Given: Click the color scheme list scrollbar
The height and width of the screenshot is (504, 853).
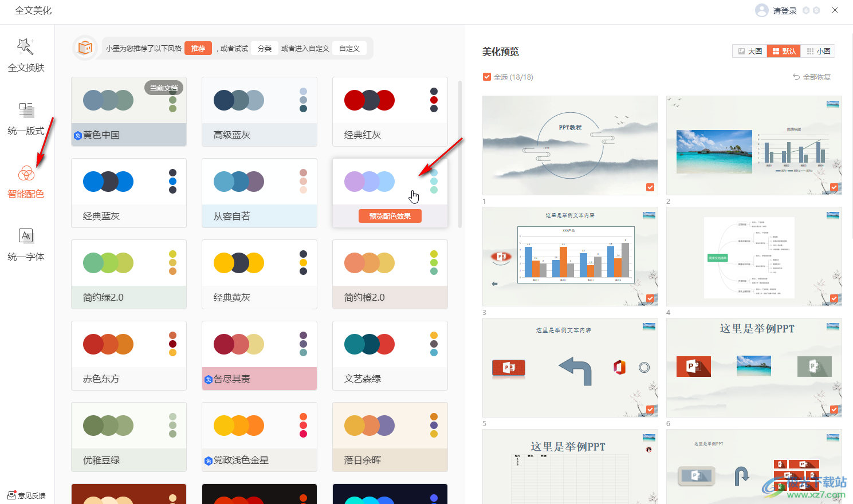Looking at the screenshot, I should (x=460, y=155).
